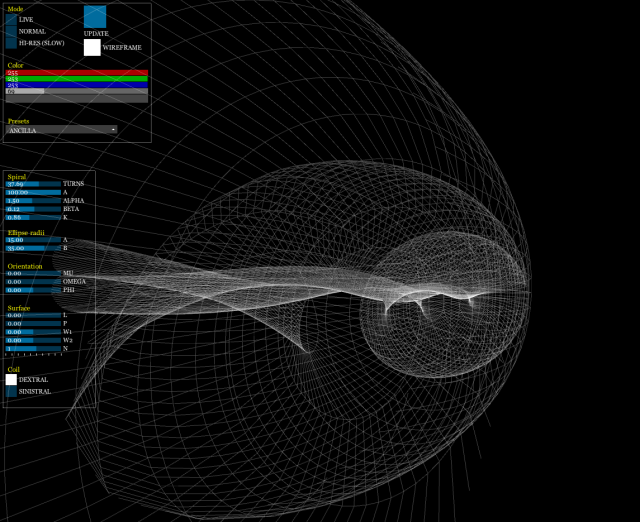The height and width of the screenshot is (522, 640).
Task: Select DEXTRAL coil direction
Action: click(11, 380)
